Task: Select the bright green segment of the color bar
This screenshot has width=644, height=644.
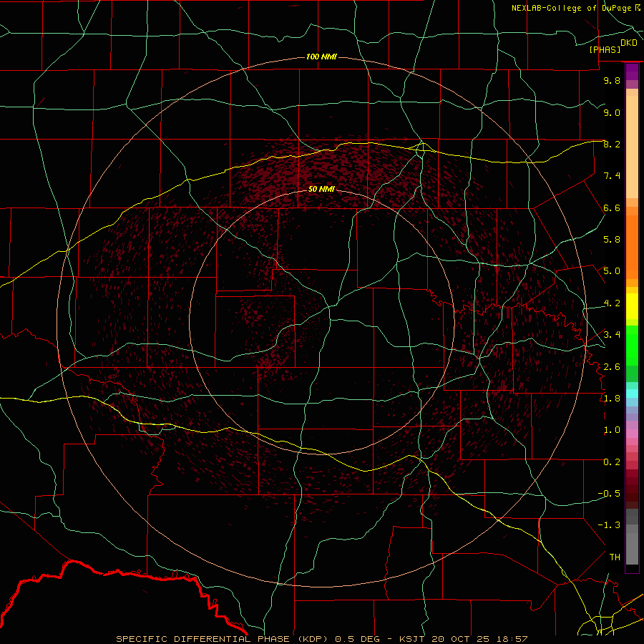Action: (632, 346)
